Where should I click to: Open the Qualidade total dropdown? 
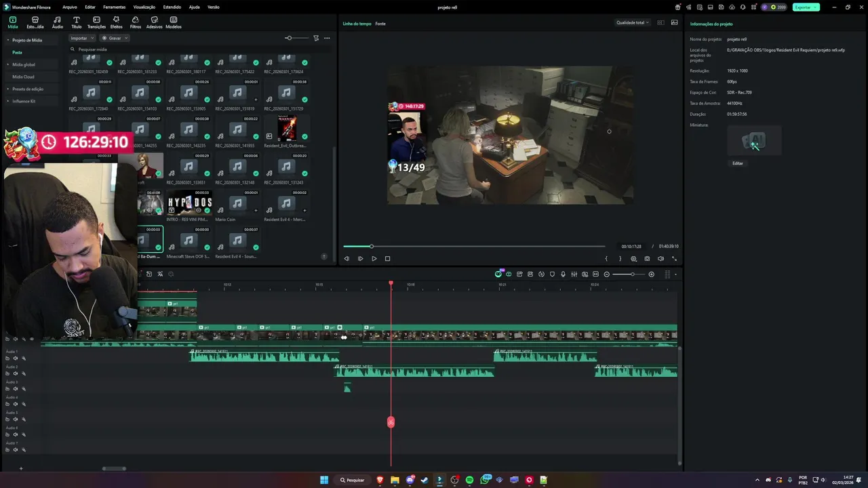pos(632,22)
